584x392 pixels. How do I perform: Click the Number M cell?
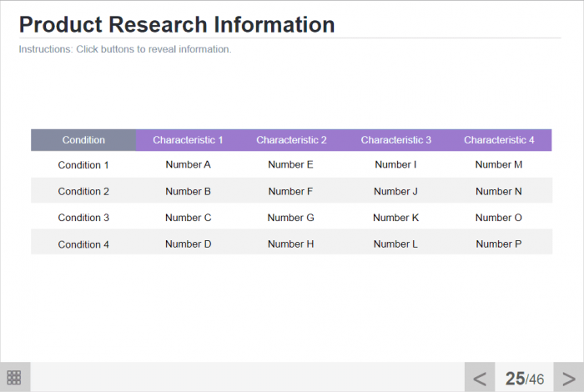499,165
